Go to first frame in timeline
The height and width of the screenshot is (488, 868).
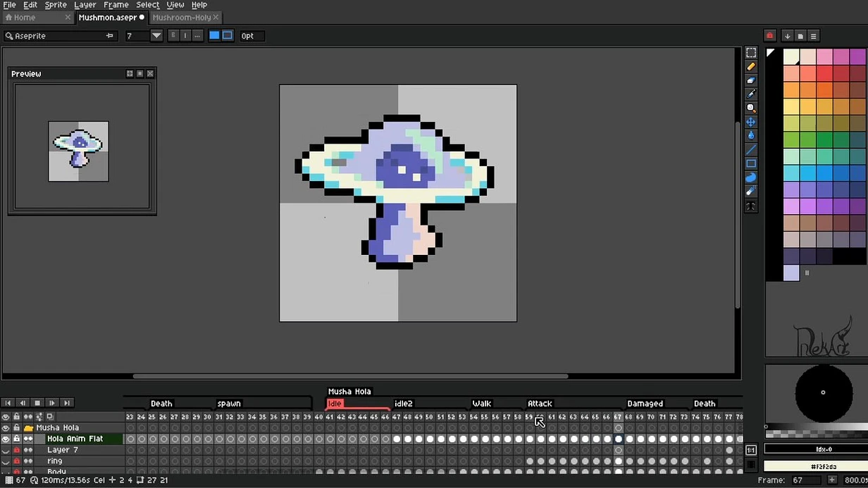pos(8,403)
